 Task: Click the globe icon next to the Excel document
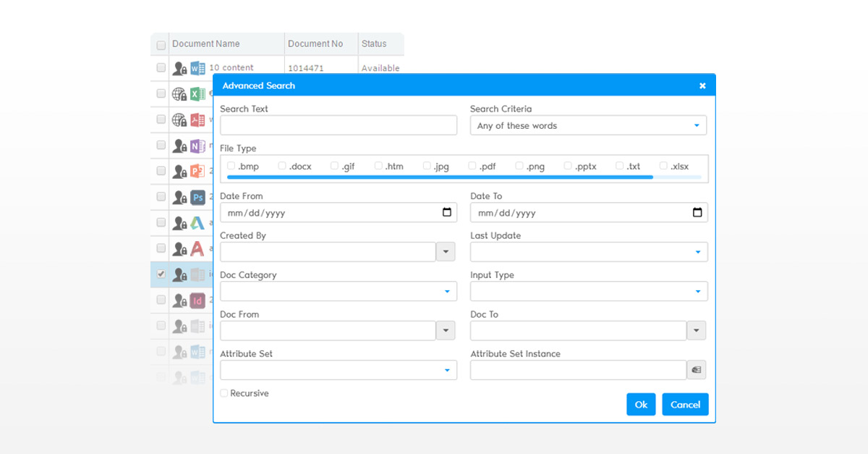point(179,93)
